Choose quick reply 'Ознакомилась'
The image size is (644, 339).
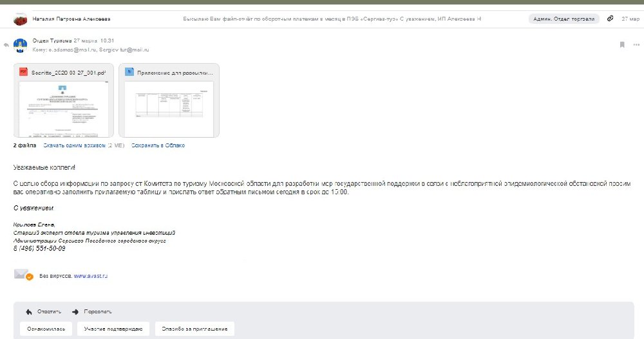click(46, 329)
